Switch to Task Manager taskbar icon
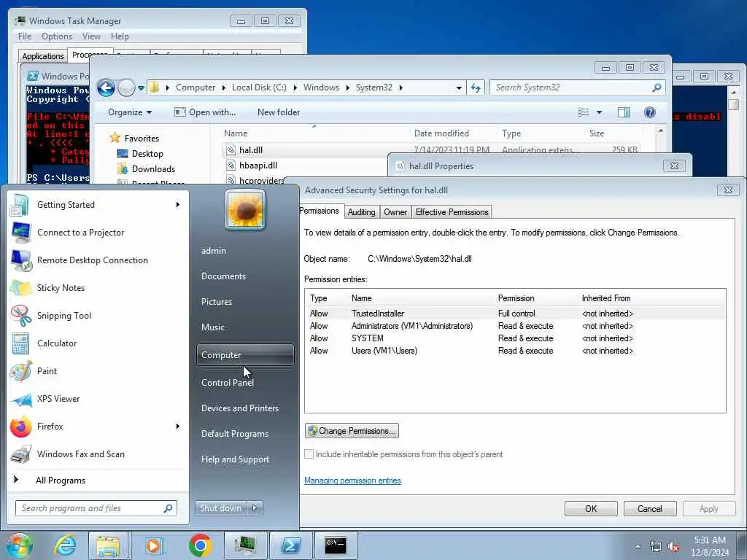The image size is (747, 560). click(x=244, y=545)
